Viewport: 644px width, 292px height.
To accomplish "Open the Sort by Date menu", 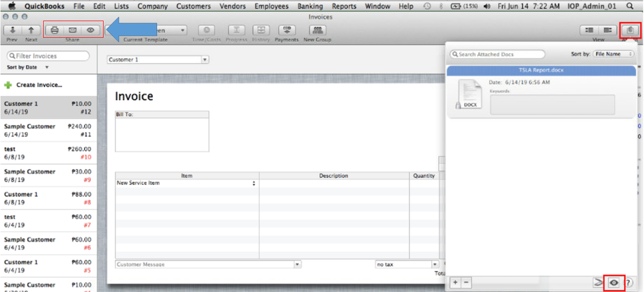I will (x=28, y=67).
